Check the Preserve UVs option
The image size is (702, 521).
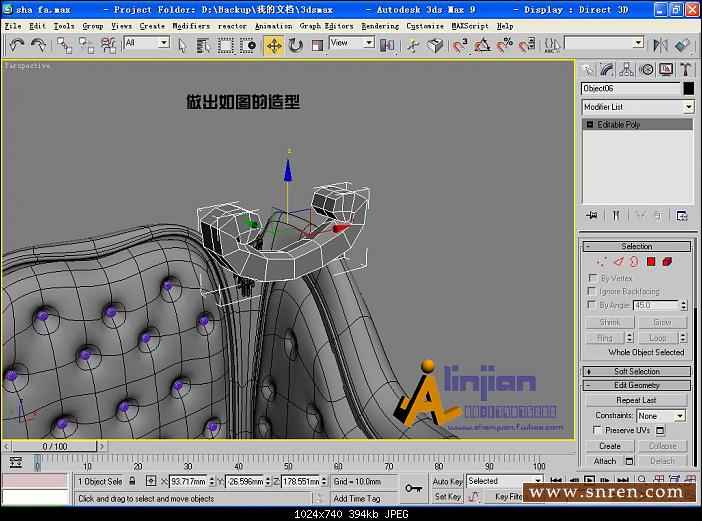(x=597, y=430)
